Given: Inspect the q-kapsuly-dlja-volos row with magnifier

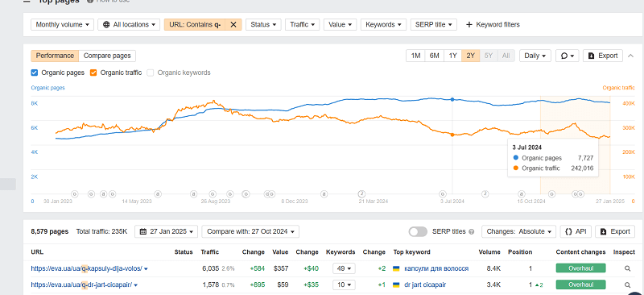Looking at the screenshot, I should click(627, 268).
